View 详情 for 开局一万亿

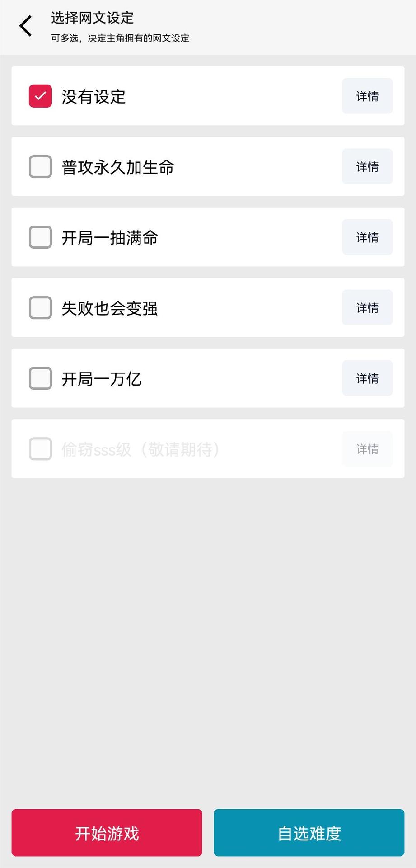point(367,378)
